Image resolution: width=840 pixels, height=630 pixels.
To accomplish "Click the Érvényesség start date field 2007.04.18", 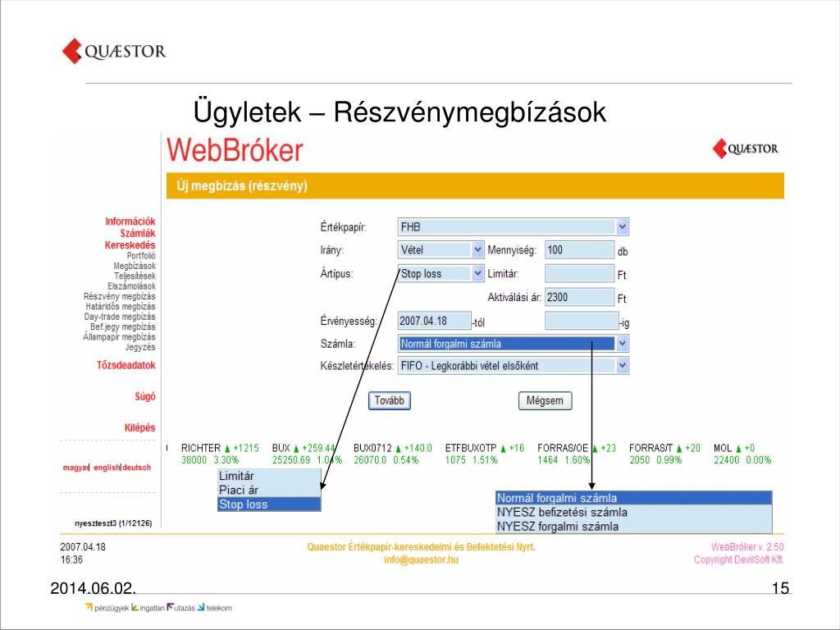I will 435,321.
